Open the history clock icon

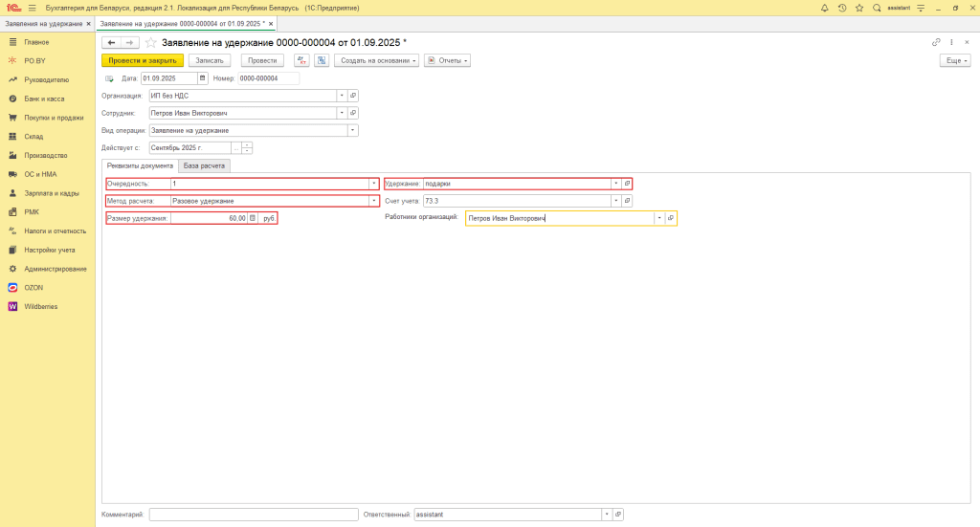pos(841,8)
